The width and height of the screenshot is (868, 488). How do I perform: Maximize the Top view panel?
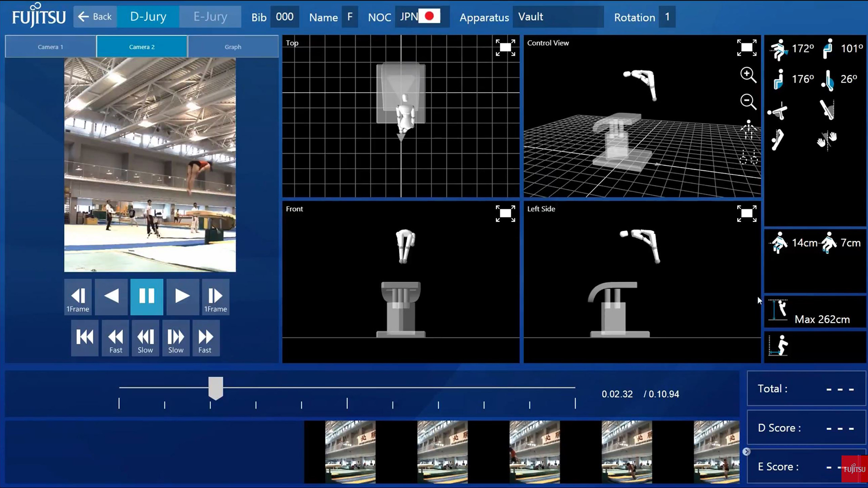point(505,47)
